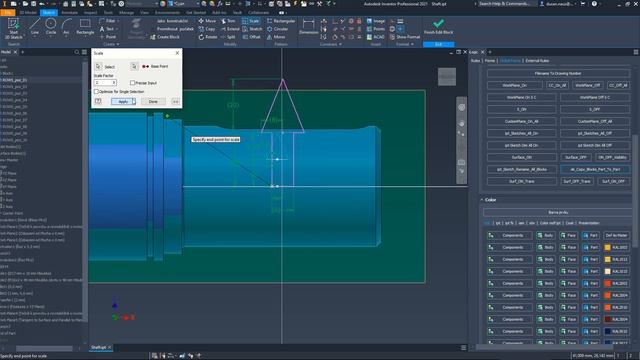This screenshot has width=640, height=360.
Task: Open the External Rules tab in iLogic
Action: [x=537, y=61]
